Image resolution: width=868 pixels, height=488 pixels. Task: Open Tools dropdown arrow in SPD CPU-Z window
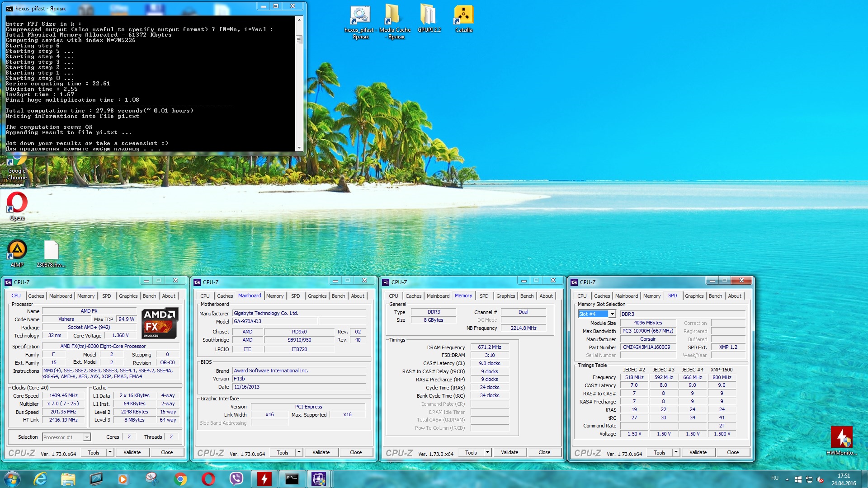pos(676,452)
